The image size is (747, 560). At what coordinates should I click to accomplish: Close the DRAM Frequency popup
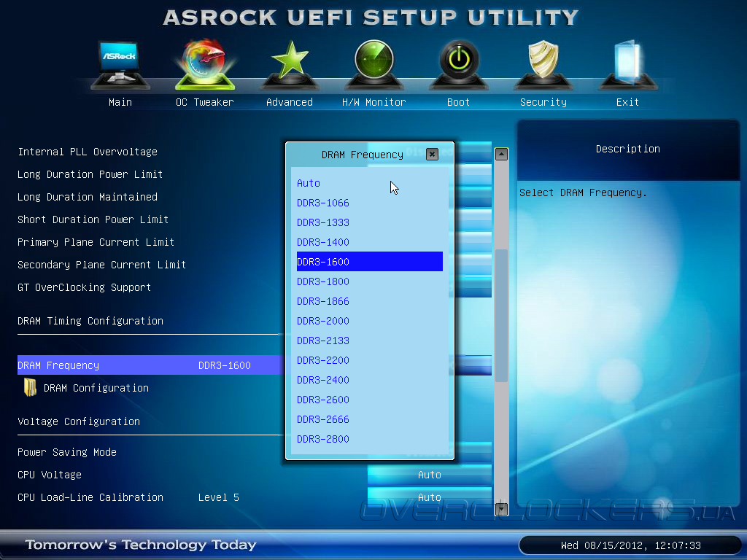click(x=432, y=155)
